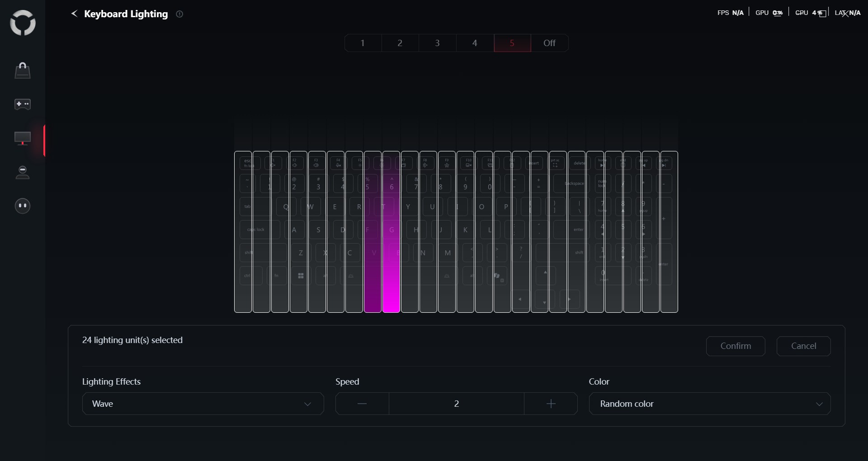Screen dimensions: 868x461
Task: Go back using the arrow beside Keyboard Lighting
Action: coord(75,14)
